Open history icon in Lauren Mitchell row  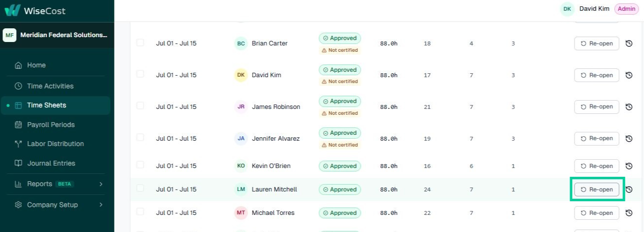pyautogui.click(x=629, y=190)
